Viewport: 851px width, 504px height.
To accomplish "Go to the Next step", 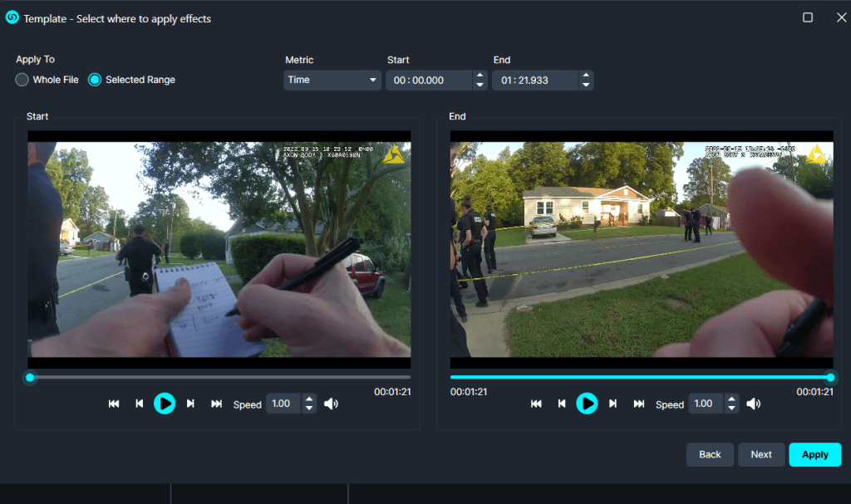I will point(760,454).
